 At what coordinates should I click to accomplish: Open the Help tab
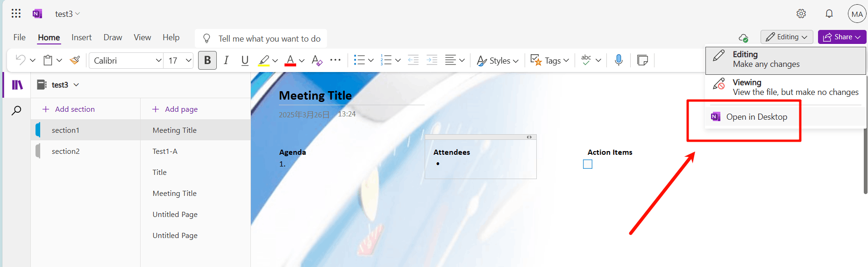point(171,37)
